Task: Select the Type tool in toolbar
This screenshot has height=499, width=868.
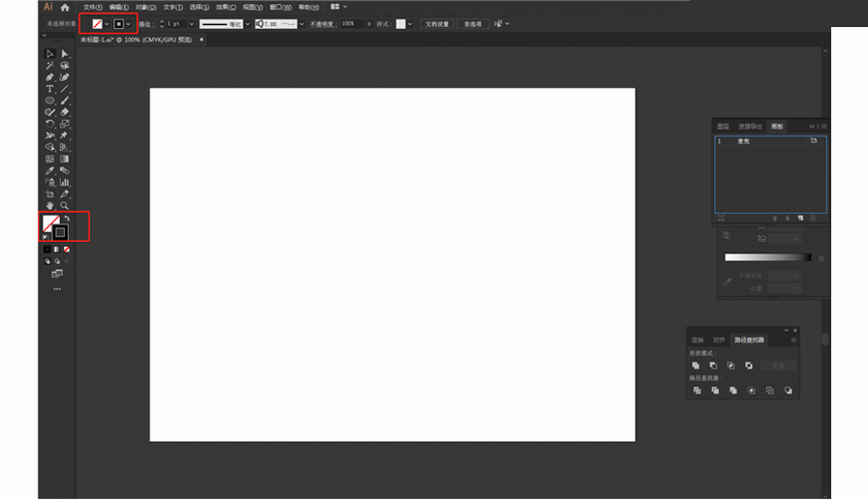Action: pos(49,89)
